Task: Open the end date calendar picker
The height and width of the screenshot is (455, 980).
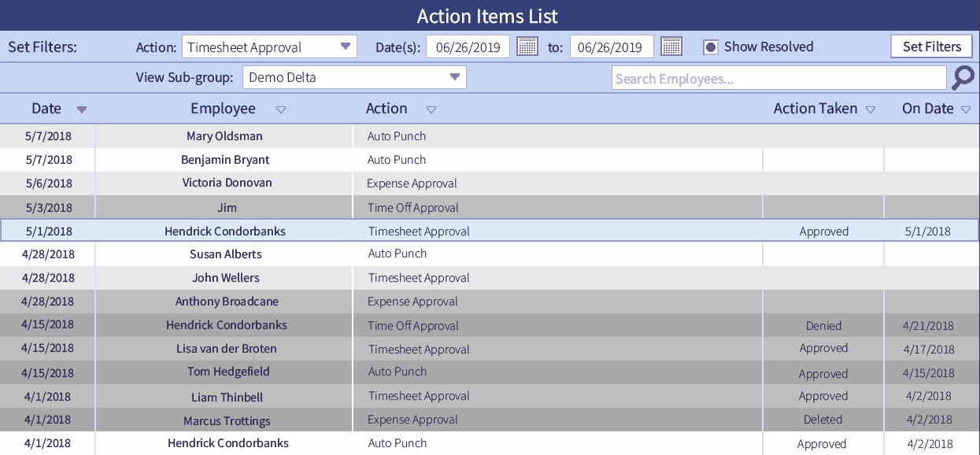Action: (x=671, y=46)
